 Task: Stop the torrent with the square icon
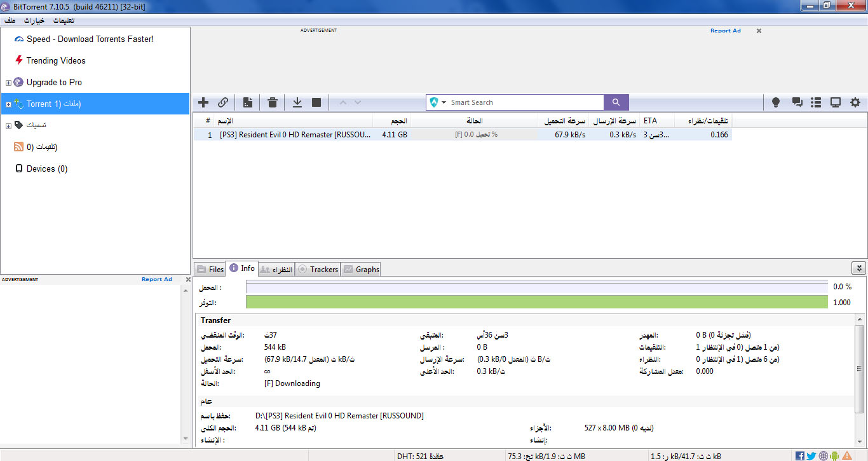coord(316,102)
